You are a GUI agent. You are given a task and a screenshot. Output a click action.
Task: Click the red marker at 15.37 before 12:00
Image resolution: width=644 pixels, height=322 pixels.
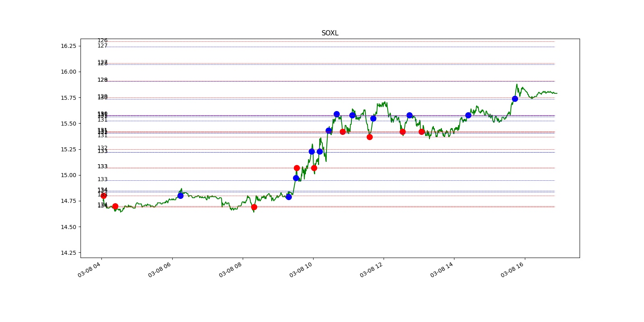click(369, 137)
